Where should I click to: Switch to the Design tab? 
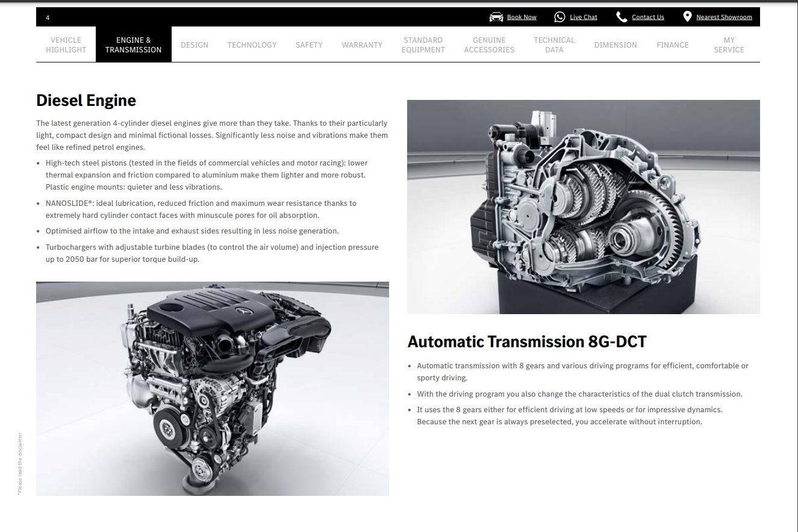coord(195,45)
